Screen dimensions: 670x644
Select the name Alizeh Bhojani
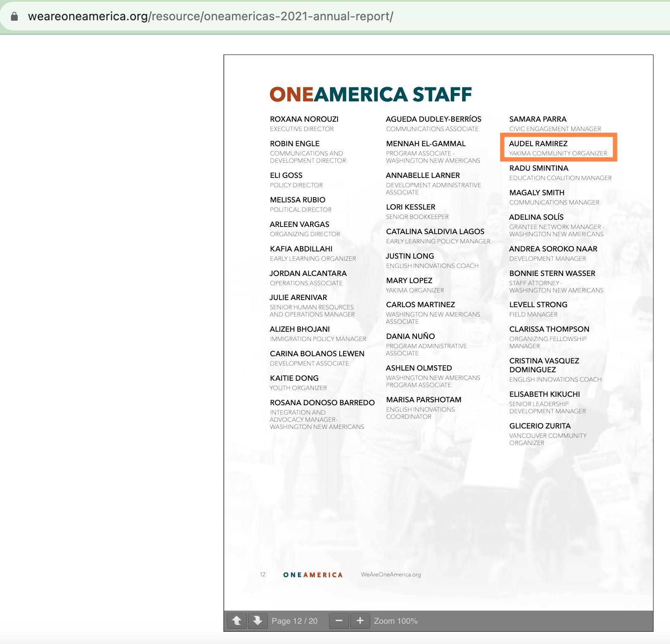click(x=300, y=329)
